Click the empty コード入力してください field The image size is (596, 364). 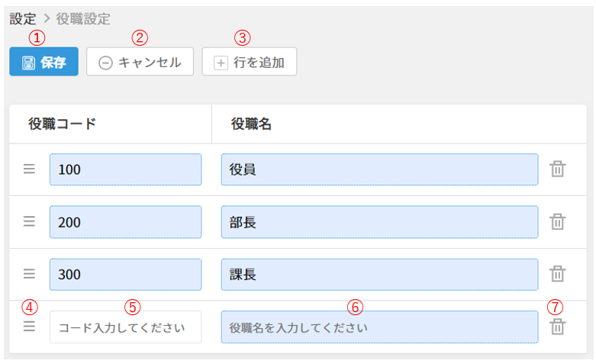pos(125,327)
